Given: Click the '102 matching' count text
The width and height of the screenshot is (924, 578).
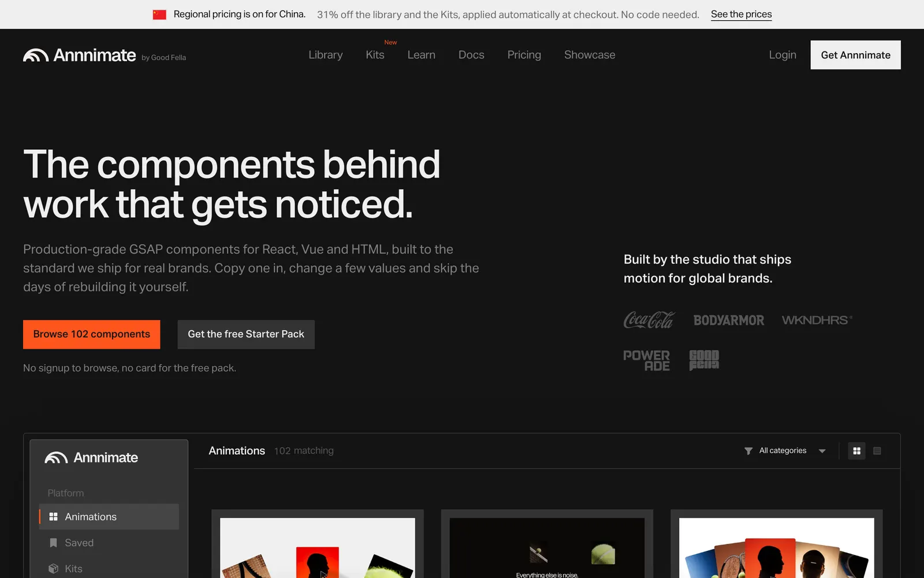Looking at the screenshot, I should [304, 451].
